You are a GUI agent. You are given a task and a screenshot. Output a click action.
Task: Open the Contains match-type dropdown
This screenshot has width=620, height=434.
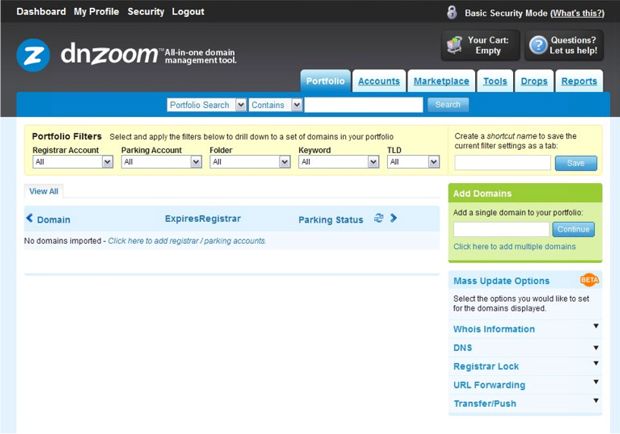coord(276,105)
